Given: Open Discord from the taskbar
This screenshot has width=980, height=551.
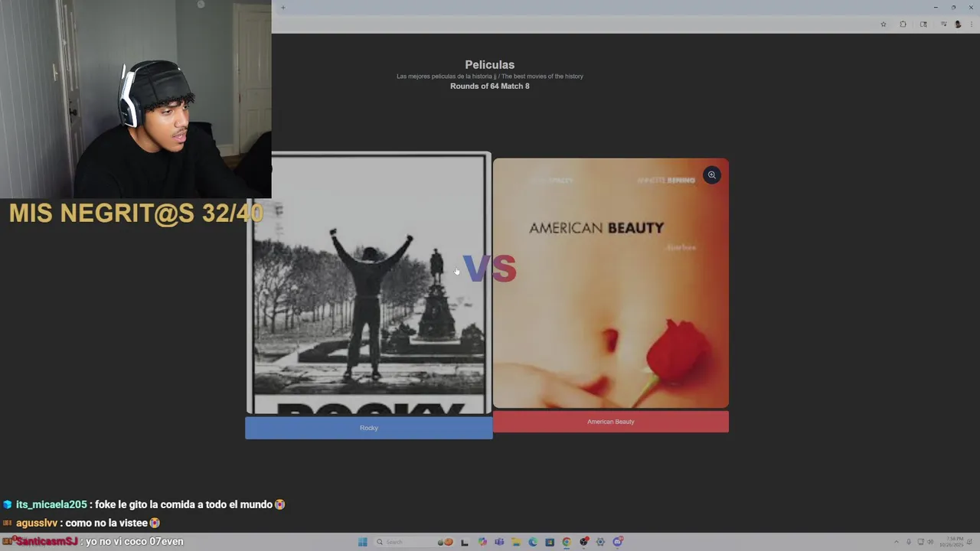Looking at the screenshot, I should [618, 542].
